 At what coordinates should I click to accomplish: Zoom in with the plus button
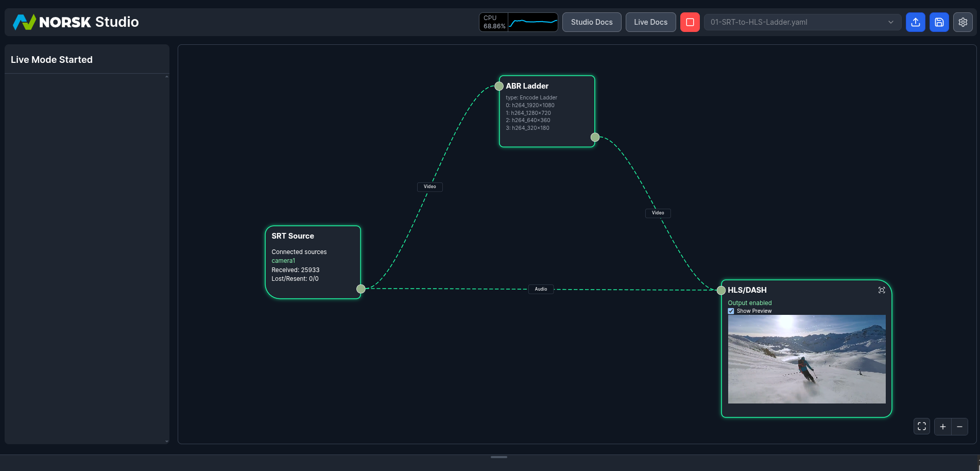tap(942, 427)
